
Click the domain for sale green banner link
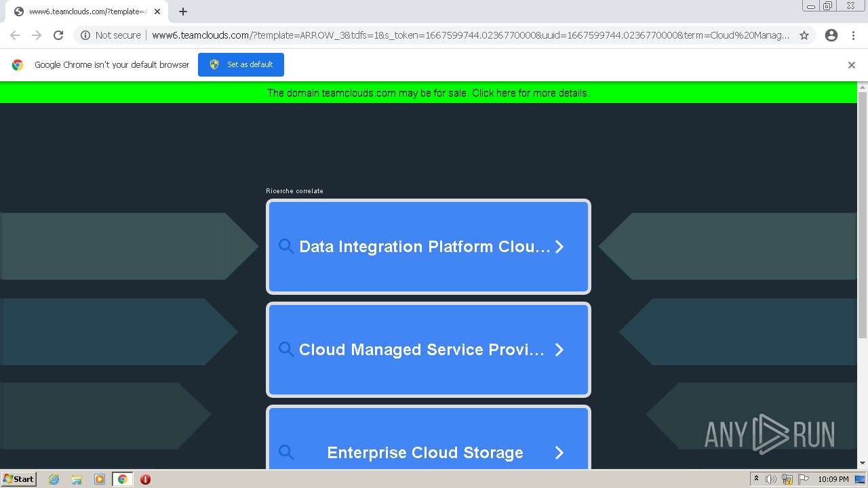(429, 93)
